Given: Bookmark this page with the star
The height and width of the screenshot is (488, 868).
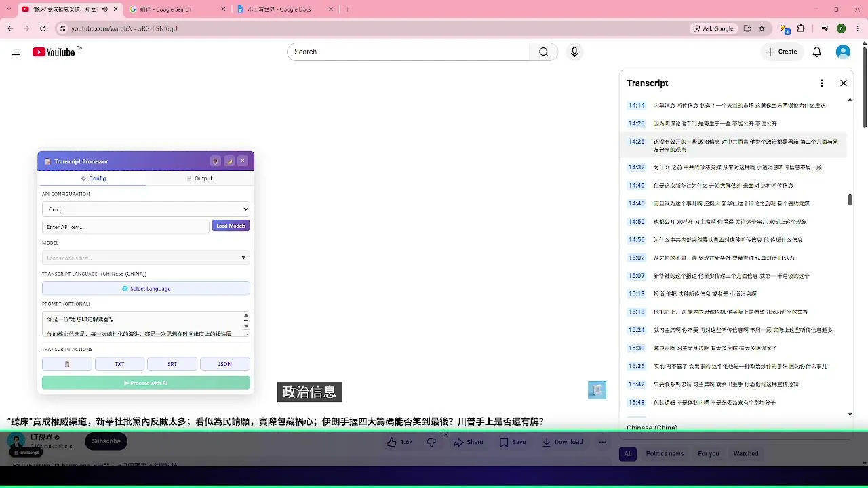Looking at the screenshot, I should (x=762, y=28).
